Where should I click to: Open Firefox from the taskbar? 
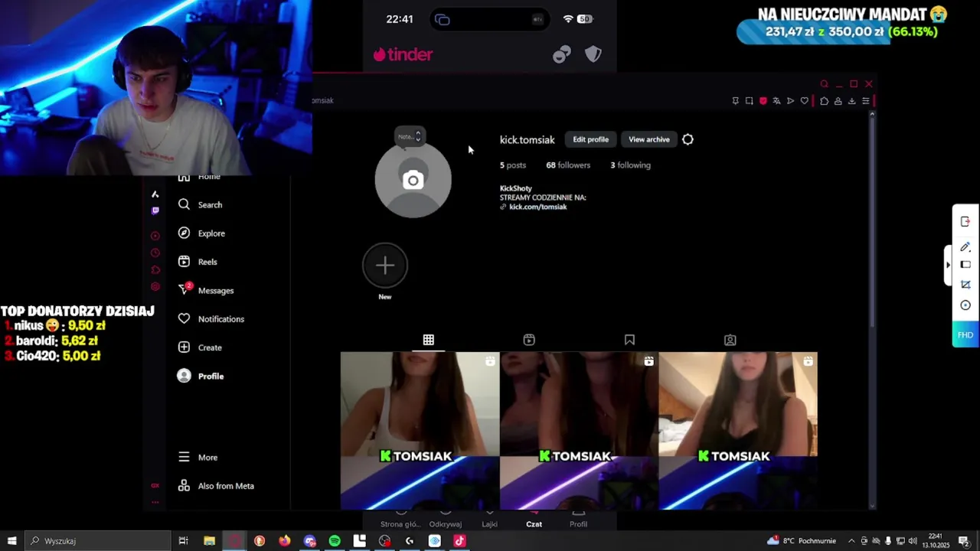285,541
